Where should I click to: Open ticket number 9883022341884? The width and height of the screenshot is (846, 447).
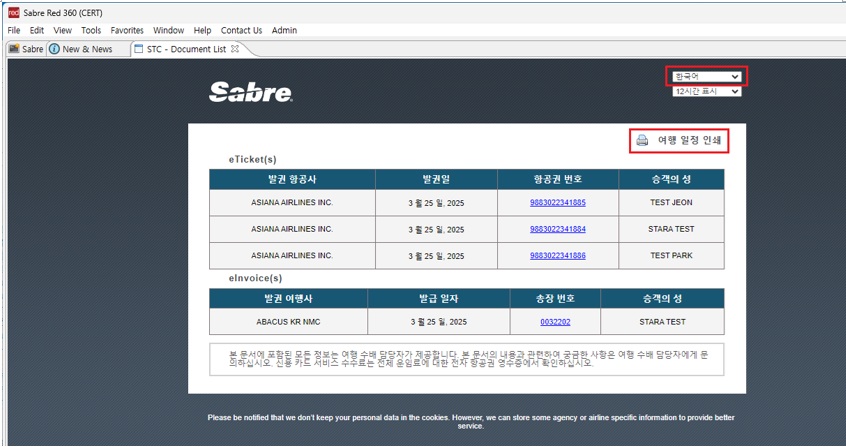click(557, 229)
